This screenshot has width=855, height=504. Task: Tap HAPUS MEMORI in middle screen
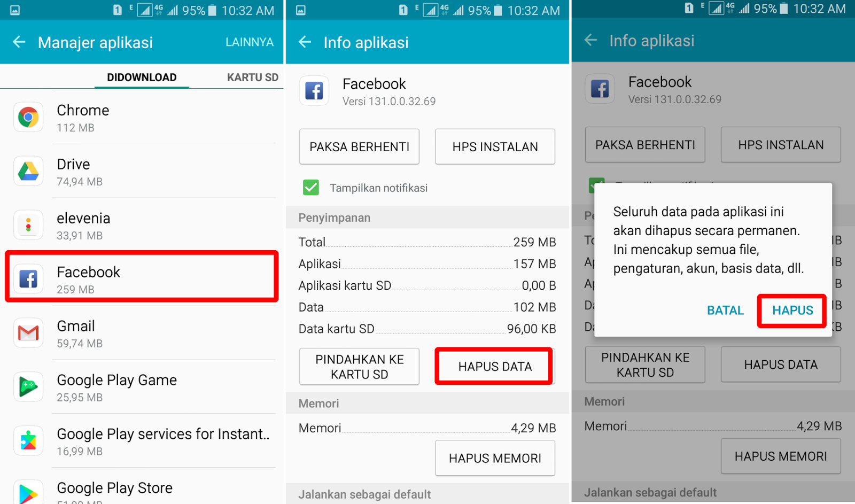pyautogui.click(x=495, y=458)
